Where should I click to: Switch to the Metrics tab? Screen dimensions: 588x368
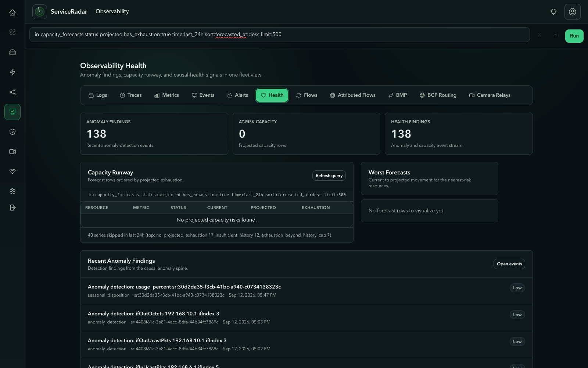click(166, 95)
